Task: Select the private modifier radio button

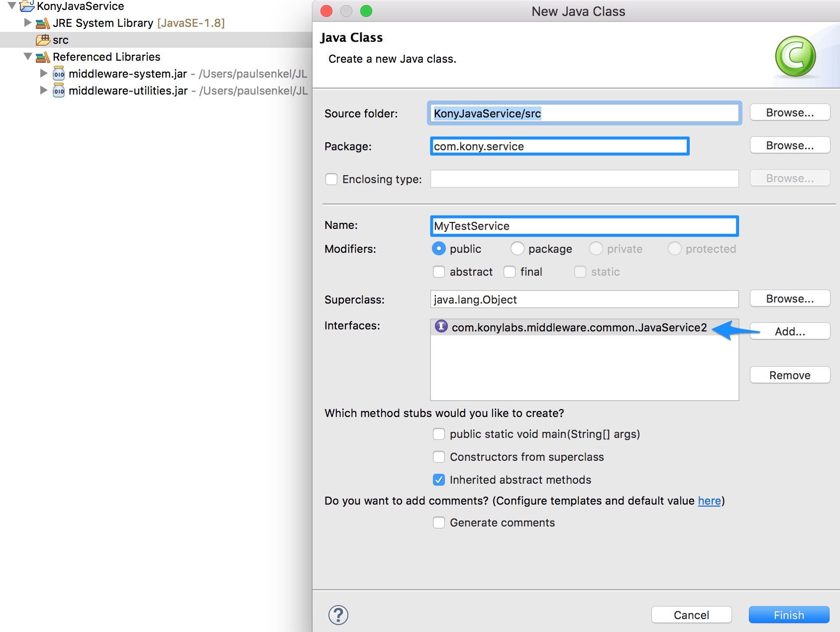Action: pyautogui.click(x=595, y=249)
